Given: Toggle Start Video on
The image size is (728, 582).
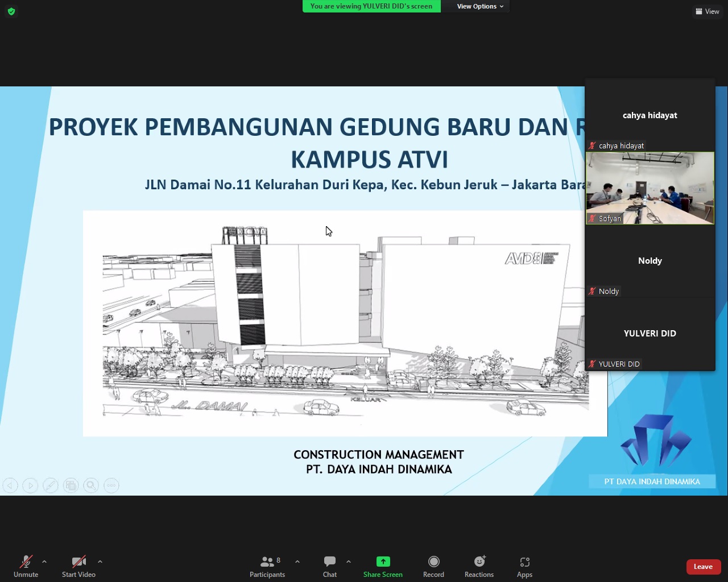Looking at the screenshot, I should pos(78,562).
